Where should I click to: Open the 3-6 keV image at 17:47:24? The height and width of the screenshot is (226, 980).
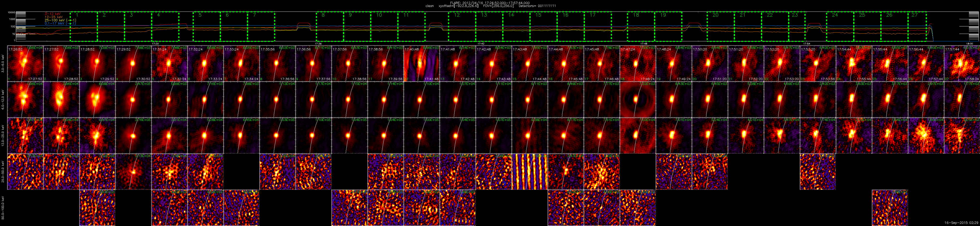[x=638, y=64]
